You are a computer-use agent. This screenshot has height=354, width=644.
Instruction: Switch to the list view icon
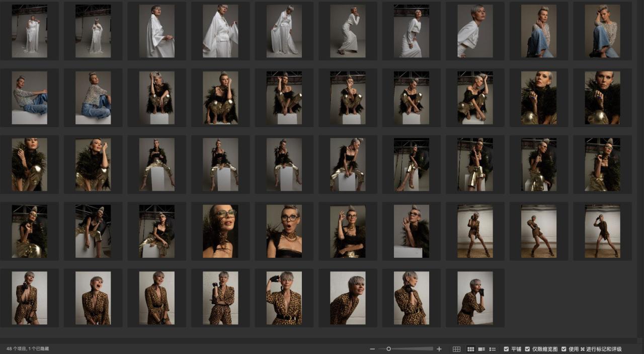(493, 349)
